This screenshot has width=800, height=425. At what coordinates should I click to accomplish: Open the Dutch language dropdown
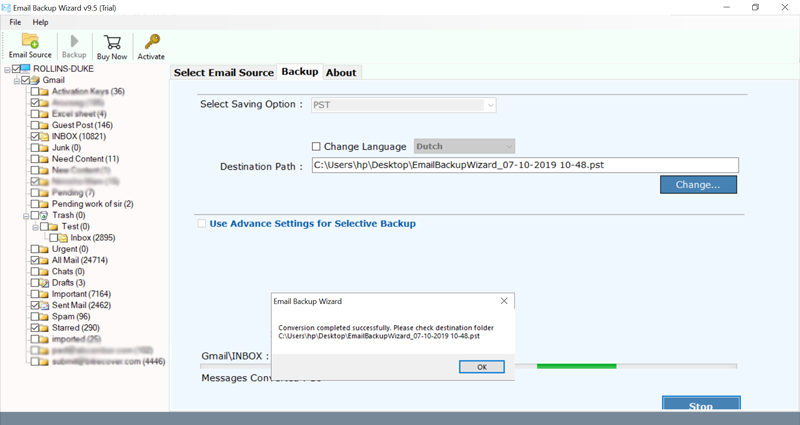[x=463, y=146]
